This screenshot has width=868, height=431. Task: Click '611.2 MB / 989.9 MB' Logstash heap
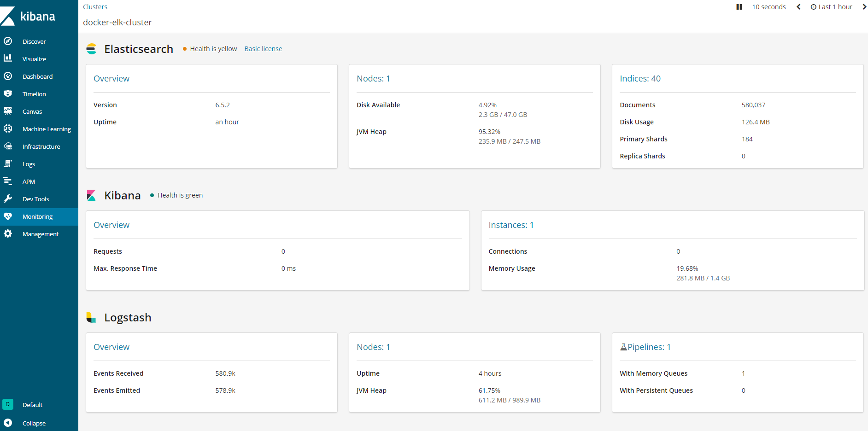click(x=509, y=400)
